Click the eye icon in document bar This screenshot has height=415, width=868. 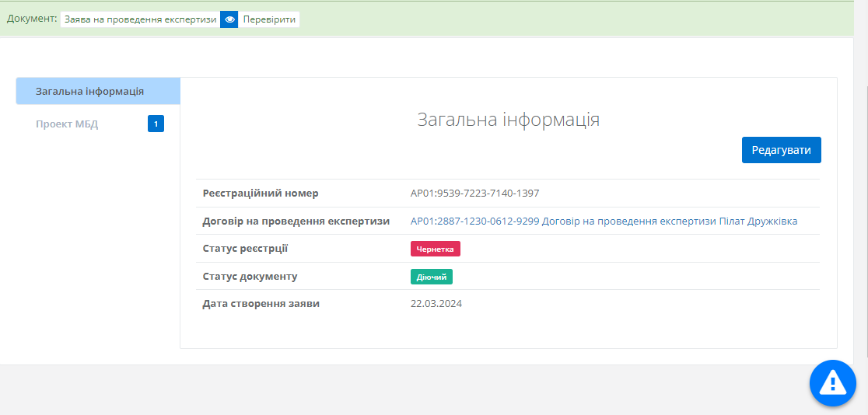coord(229,19)
